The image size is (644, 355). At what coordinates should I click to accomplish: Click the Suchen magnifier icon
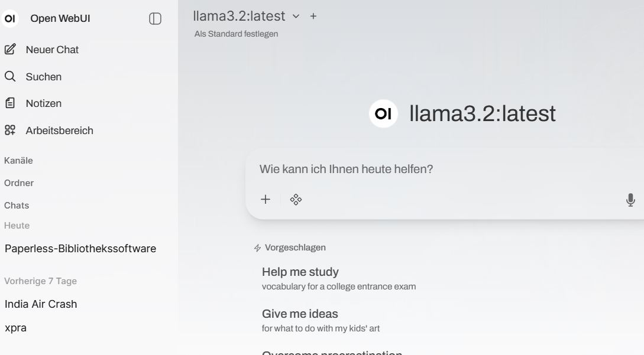pyautogui.click(x=10, y=77)
